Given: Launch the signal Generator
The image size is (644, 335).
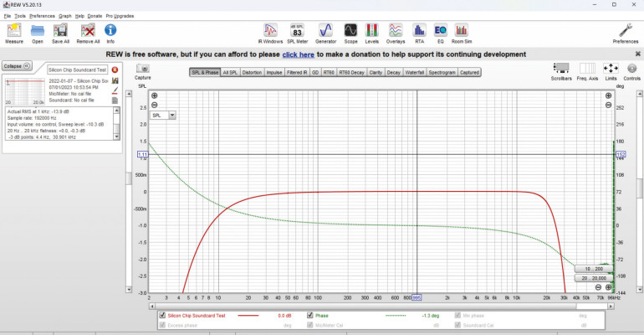Looking at the screenshot, I should (x=325, y=32).
